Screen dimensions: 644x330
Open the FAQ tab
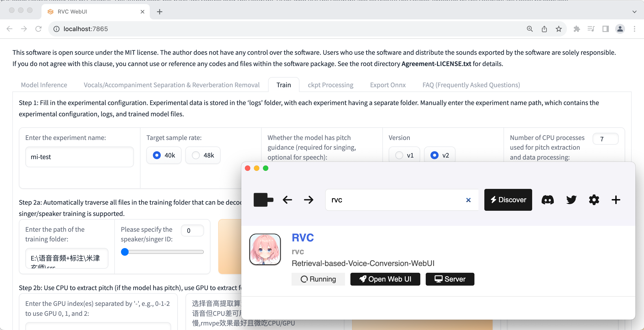[x=471, y=85]
